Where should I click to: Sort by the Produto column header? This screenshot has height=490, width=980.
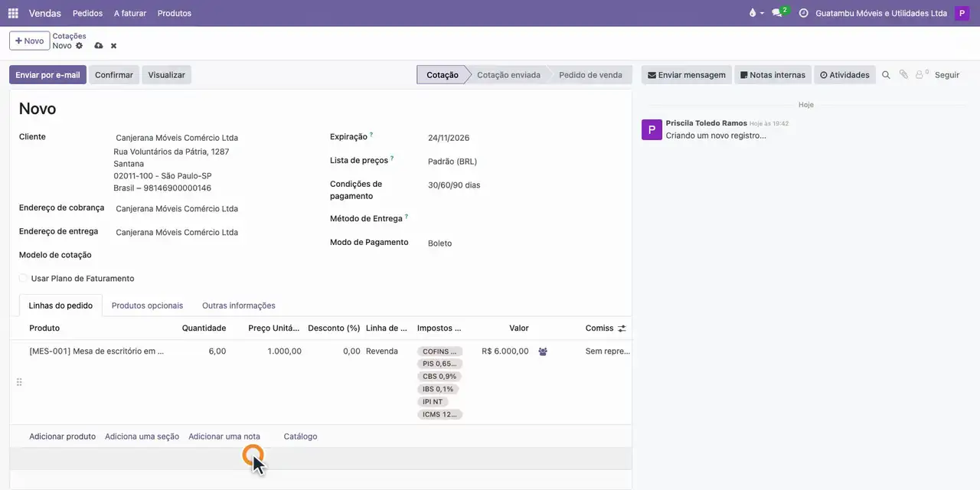click(x=44, y=328)
